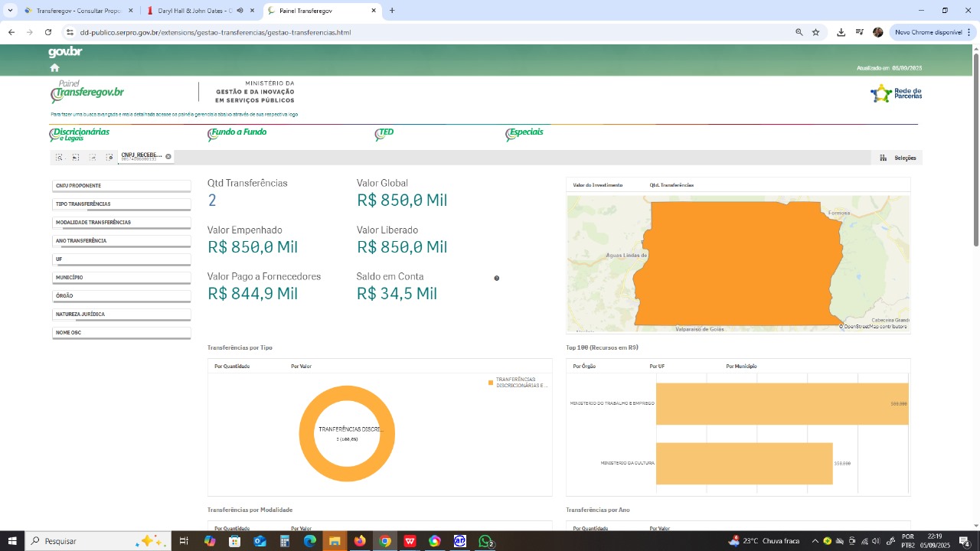
Task: Expand the CNPJ PROPONENTE filter
Action: point(121,186)
